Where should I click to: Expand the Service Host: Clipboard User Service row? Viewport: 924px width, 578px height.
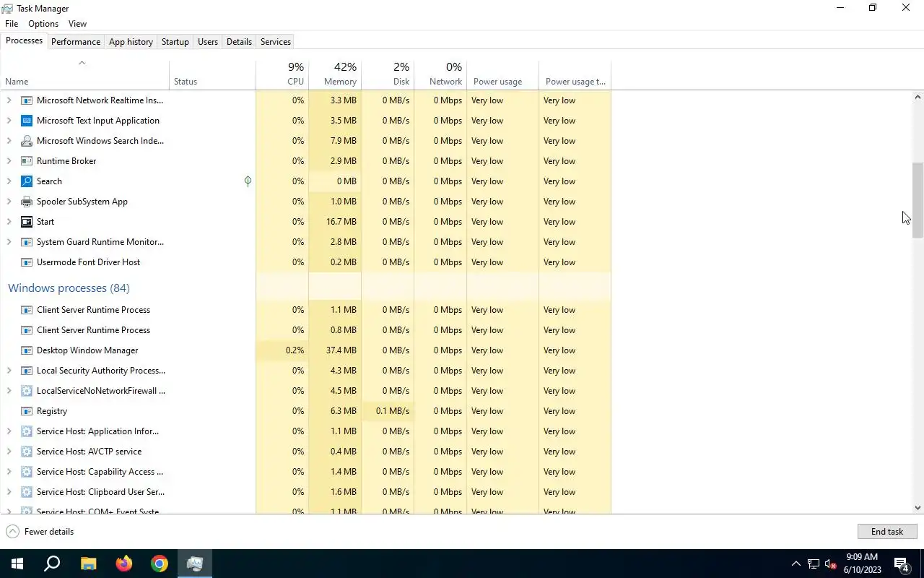pyautogui.click(x=9, y=492)
